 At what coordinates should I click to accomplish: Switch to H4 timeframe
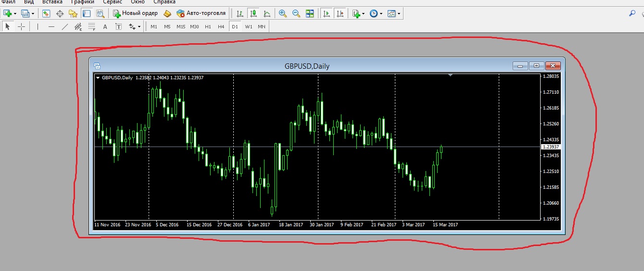click(x=221, y=27)
